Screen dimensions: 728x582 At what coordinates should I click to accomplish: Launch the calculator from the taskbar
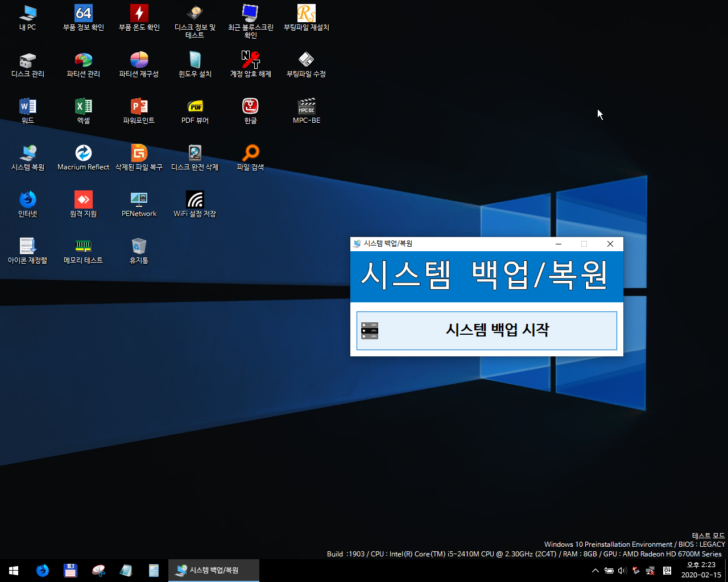pyautogui.click(x=154, y=571)
